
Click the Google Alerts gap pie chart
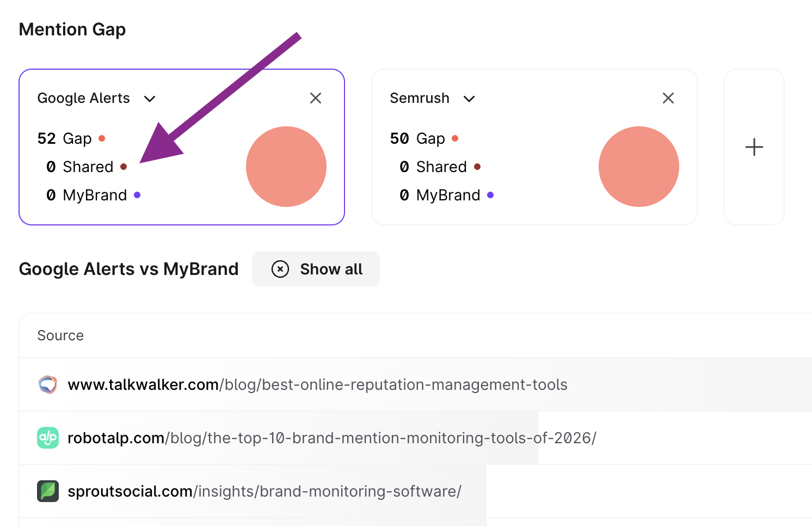(286, 167)
